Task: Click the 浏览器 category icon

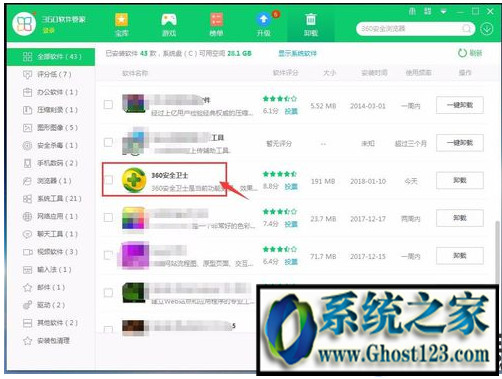Action: coord(27,181)
